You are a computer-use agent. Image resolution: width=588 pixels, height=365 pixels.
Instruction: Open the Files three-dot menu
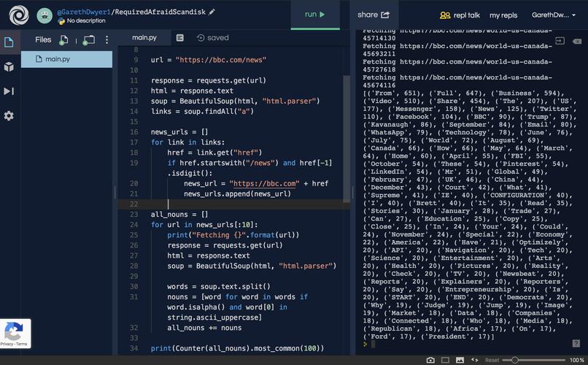[x=107, y=39]
